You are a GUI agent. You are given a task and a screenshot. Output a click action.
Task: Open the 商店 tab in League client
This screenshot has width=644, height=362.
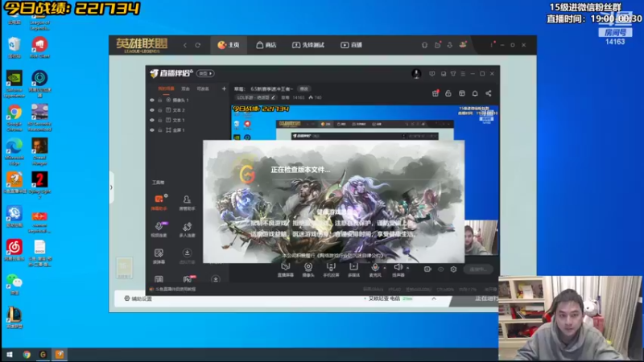click(x=266, y=45)
